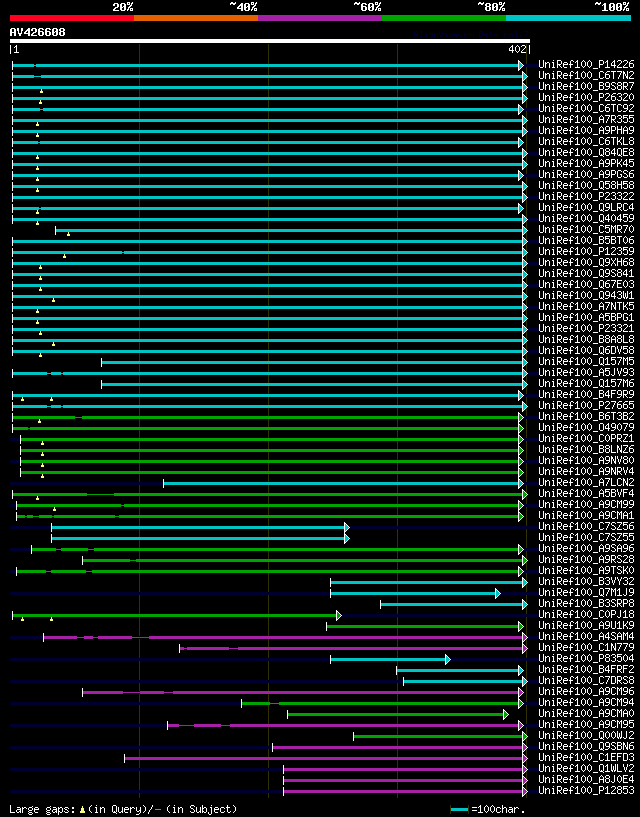Open hit UniRef100_P14226
The width and height of the screenshot is (640, 817).
[586, 65]
